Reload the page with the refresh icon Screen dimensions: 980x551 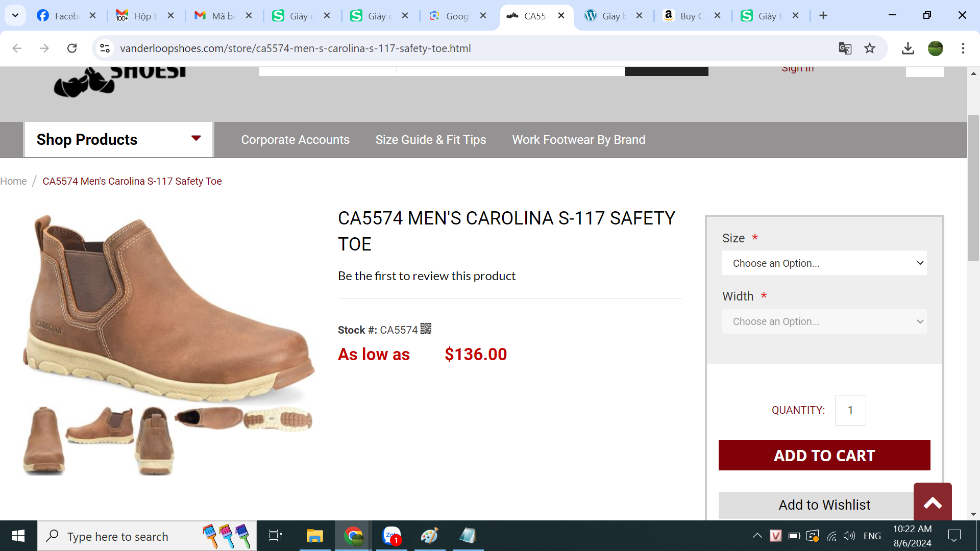[72, 48]
